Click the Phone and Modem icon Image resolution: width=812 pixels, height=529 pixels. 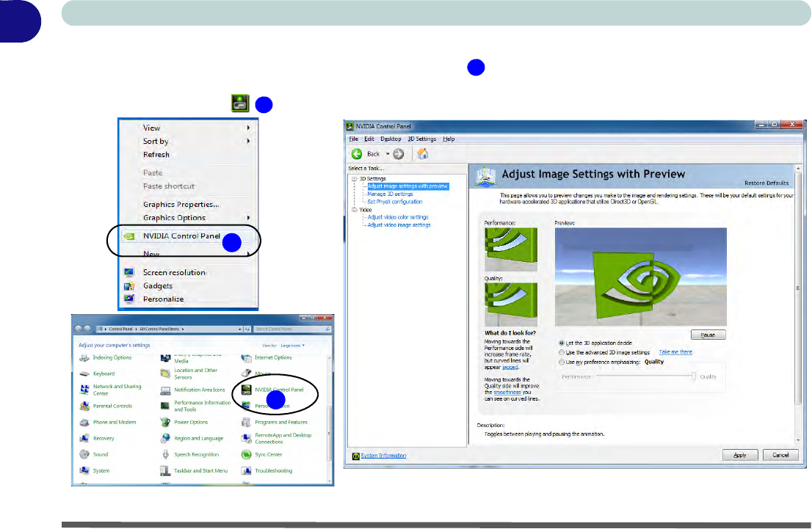click(84, 423)
